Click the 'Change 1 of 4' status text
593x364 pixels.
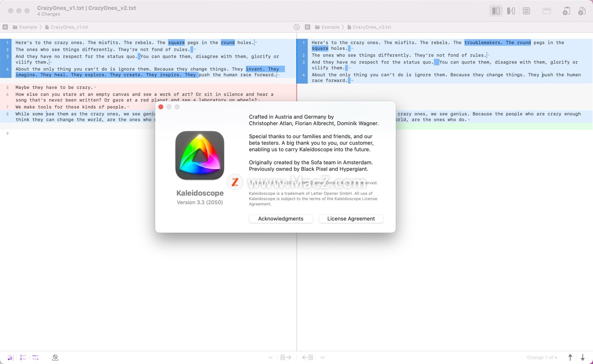pos(542,357)
